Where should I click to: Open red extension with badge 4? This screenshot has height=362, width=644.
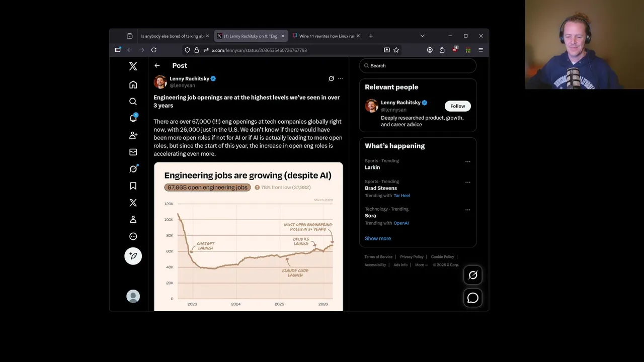[455, 49]
